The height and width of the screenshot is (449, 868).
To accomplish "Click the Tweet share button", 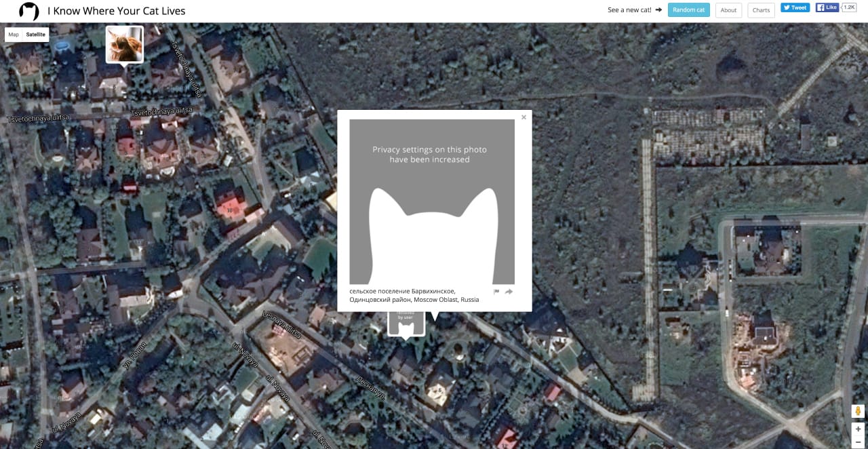I will 795,7.
